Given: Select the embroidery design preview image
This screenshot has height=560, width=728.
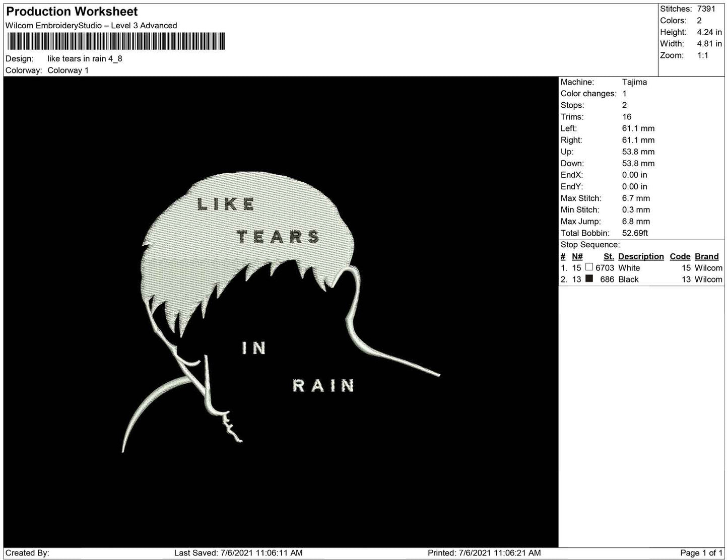Looking at the screenshot, I should click(x=281, y=312).
